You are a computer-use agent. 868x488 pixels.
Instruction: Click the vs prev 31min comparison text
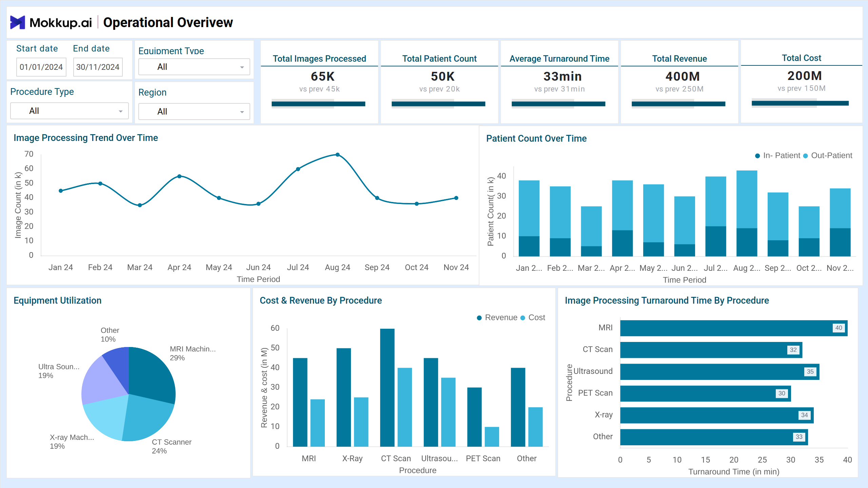(559, 89)
